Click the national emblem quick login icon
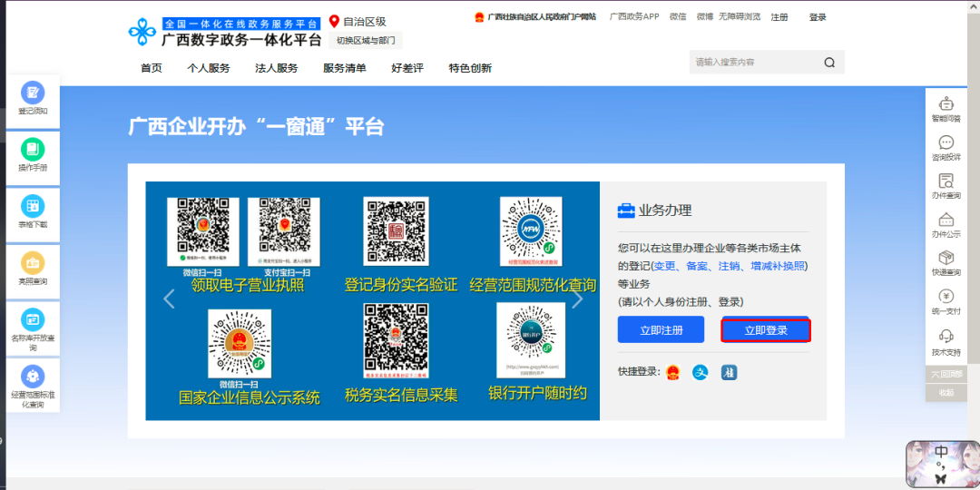 pyautogui.click(x=673, y=372)
